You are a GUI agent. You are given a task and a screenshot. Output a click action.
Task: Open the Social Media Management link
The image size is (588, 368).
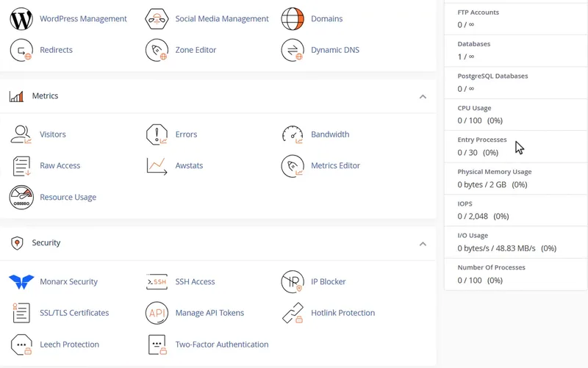point(222,19)
